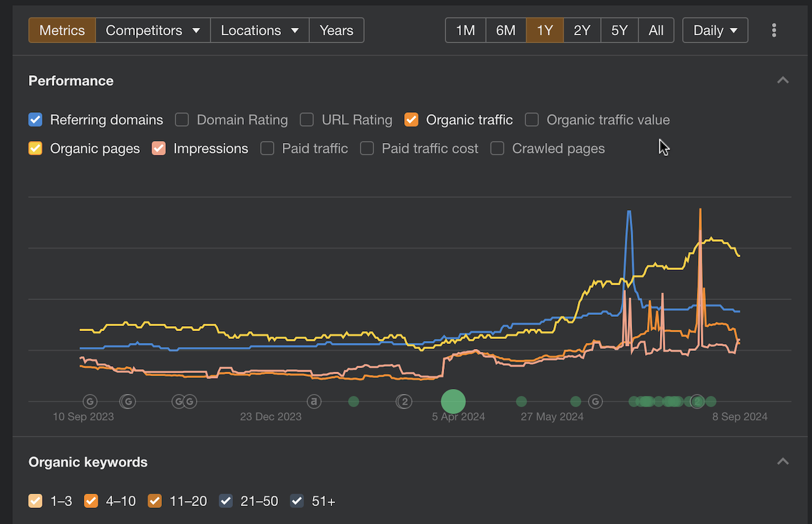Open the Daily granularity dropdown

point(715,30)
